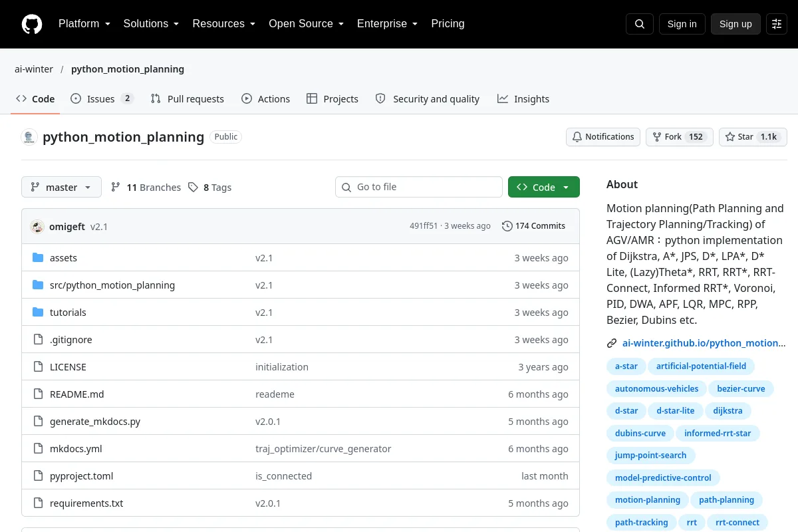The width and height of the screenshot is (798, 532).
Task: Click the file icon next to pyproject.toml
Action: point(38,476)
